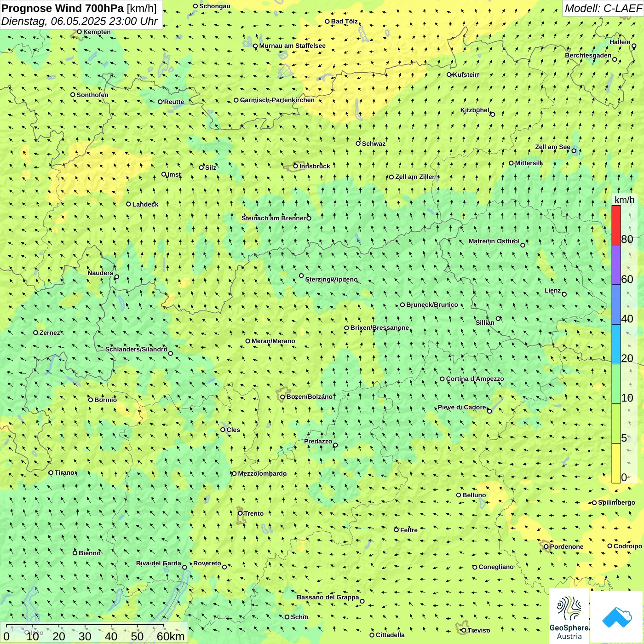Click the Sonthofen label
644x644 pixels.
(92, 95)
